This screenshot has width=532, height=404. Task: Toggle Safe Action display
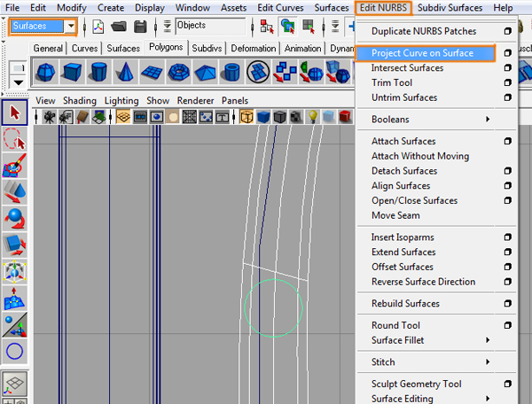click(x=206, y=117)
